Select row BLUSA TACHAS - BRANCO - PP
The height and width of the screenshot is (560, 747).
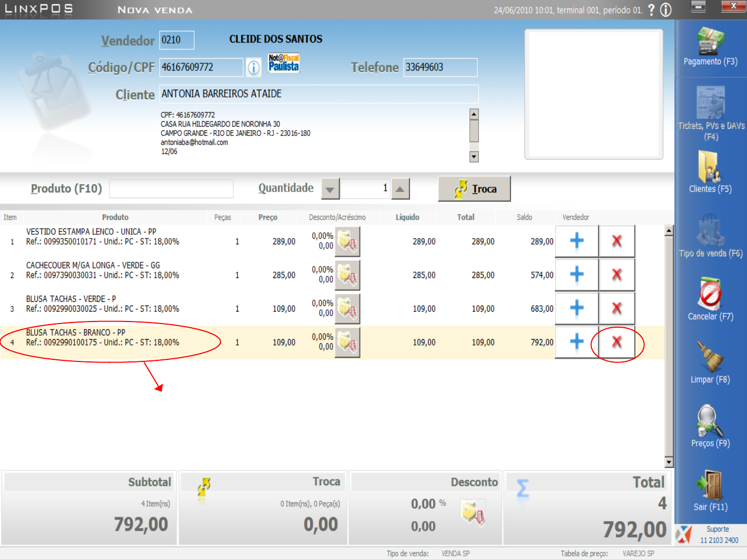(x=332, y=342)
